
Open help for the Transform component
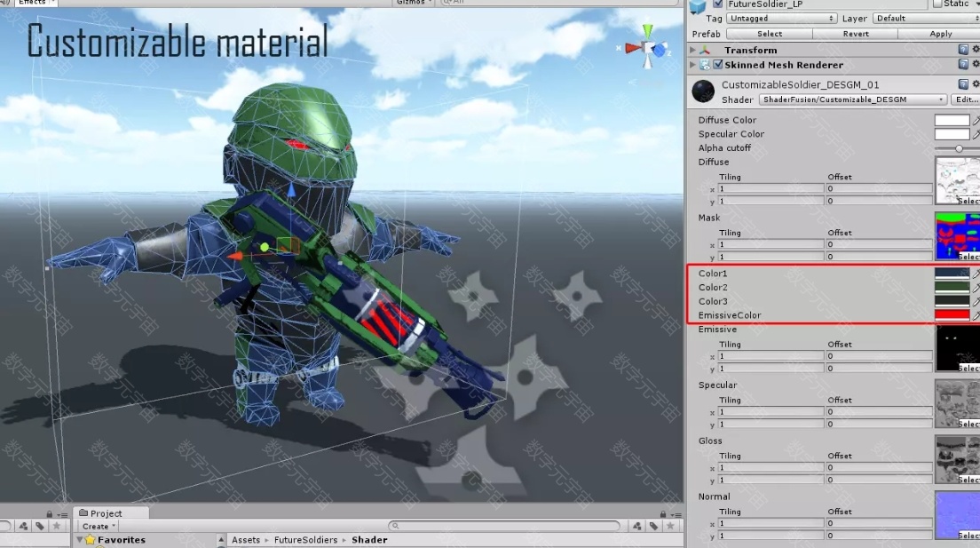[963, 50]
